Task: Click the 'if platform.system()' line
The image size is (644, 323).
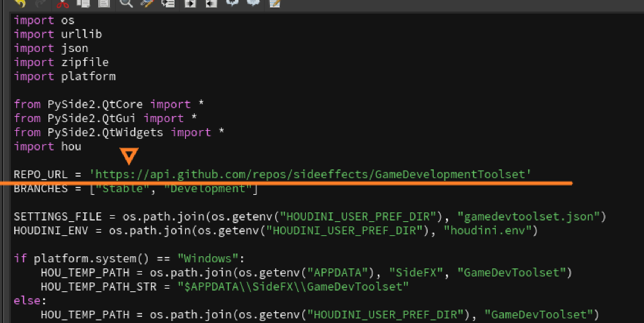Action: coord(129,258)
